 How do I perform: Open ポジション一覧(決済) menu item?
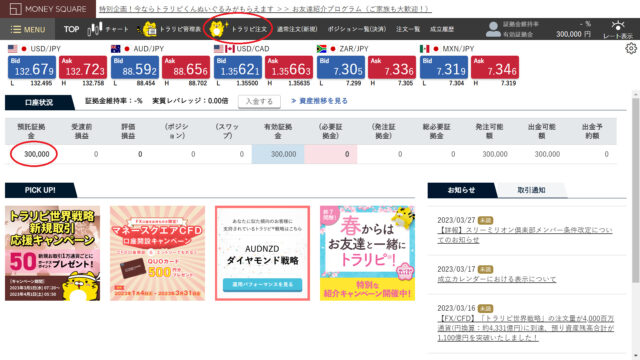tap(357, 29)
